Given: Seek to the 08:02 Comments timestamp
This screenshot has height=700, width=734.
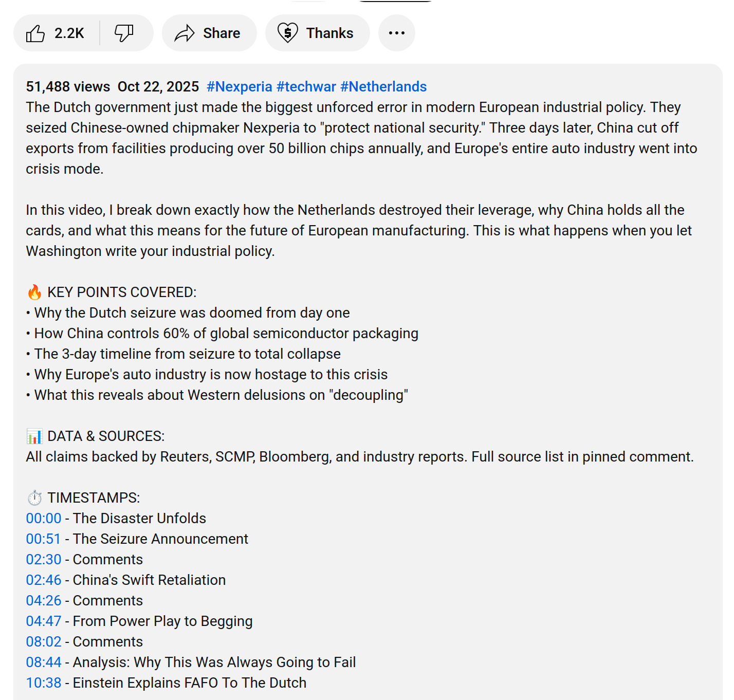Looking at the screenshot, I should (44, 641).
